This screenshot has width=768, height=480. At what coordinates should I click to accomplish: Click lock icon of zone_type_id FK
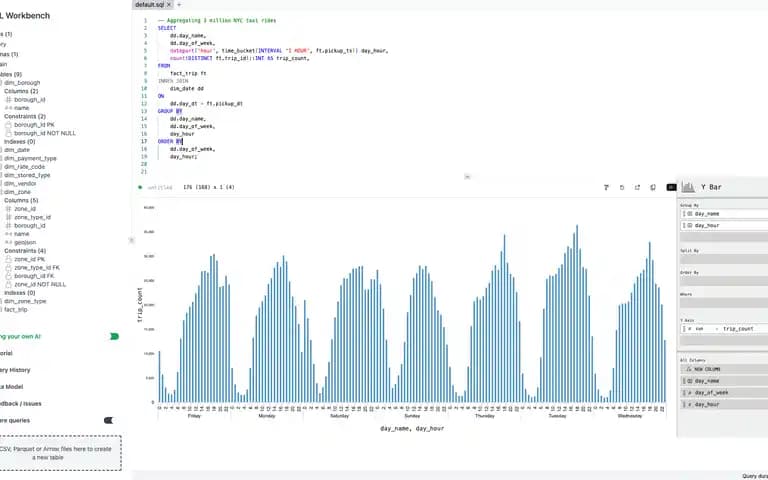[8, 267]
